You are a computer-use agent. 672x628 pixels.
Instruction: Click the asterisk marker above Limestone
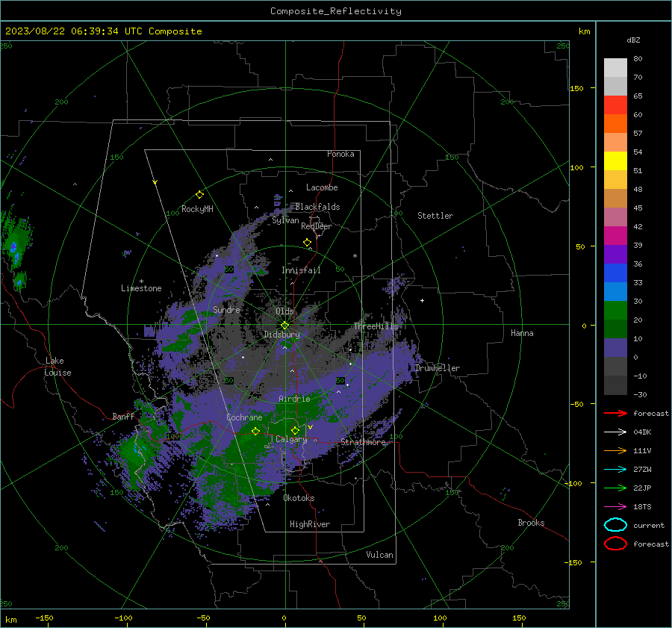[141, 282]
